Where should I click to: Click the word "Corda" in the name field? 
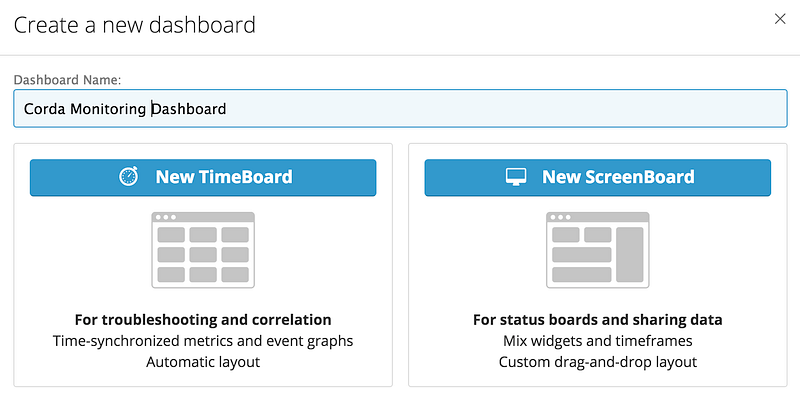click(x=44, y=108)
